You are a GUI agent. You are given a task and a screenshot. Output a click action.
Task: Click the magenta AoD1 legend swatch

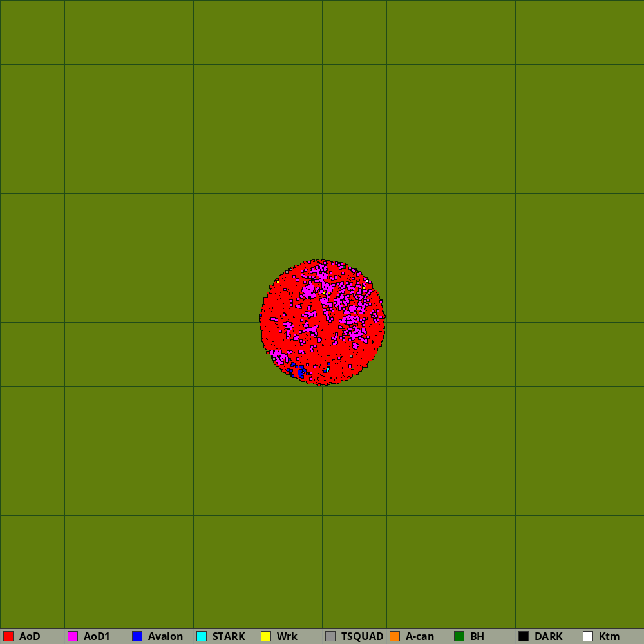click(x=73, y=636)
